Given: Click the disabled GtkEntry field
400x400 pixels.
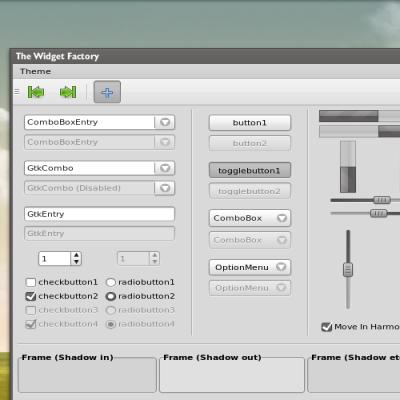Looking at the screenshot, I should click(99, 234).
